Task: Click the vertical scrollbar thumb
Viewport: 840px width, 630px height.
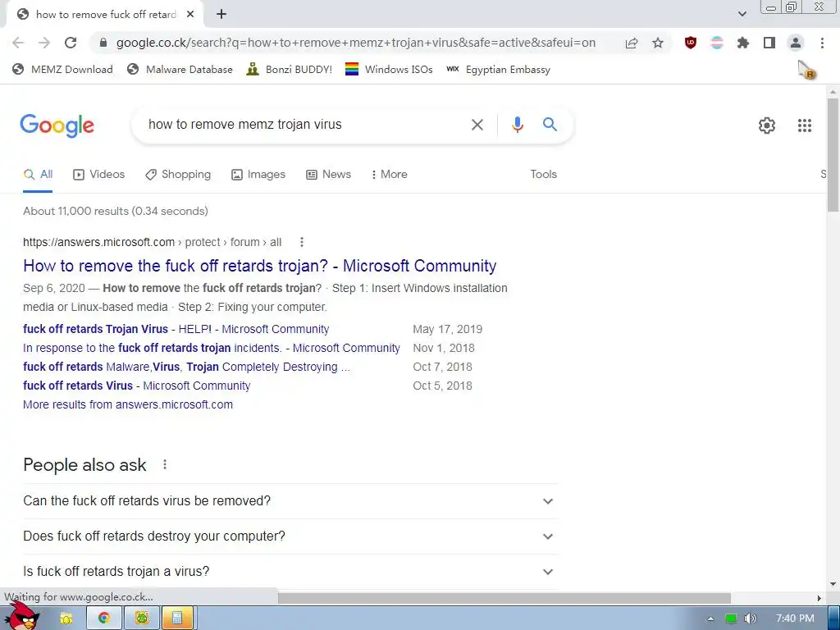Action: [x=833, y=155]
